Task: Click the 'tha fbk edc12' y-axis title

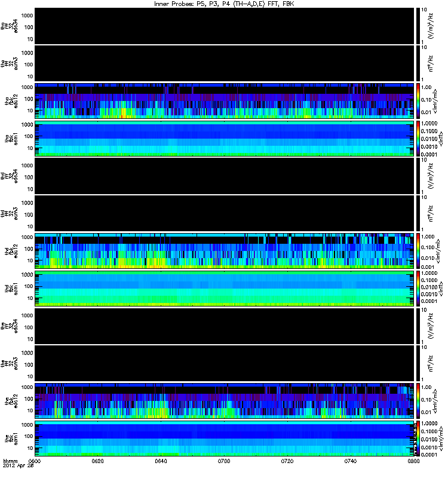Action: 11,101
